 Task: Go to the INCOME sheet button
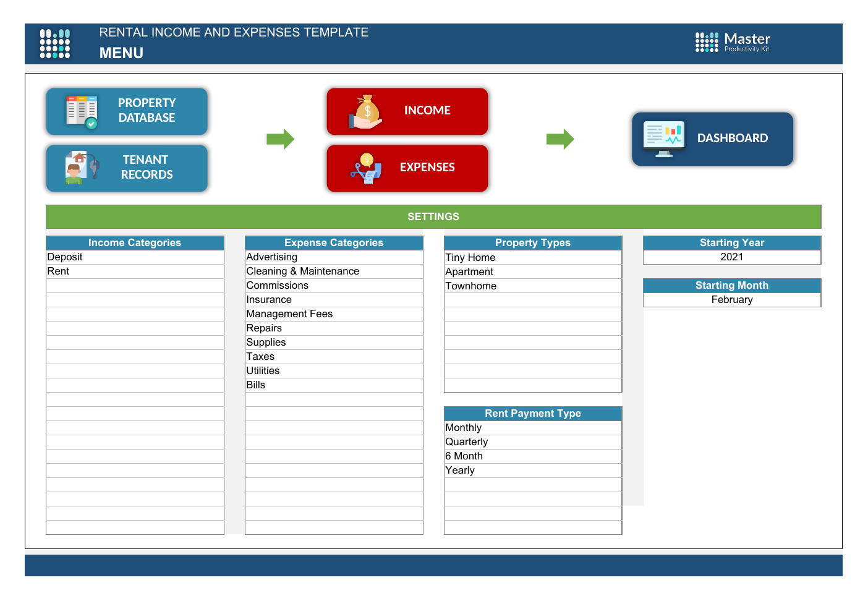pyautogui.click(x=407, y=111)
